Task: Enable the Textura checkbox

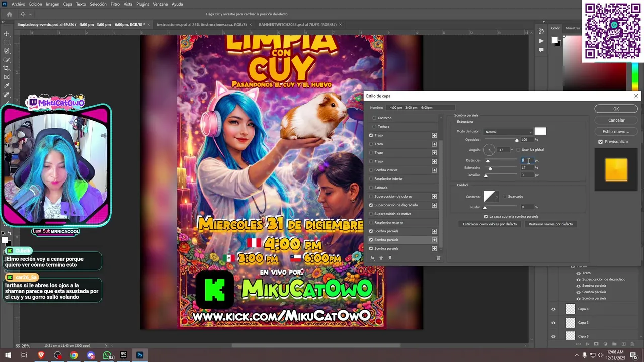Action: (374, 127)
